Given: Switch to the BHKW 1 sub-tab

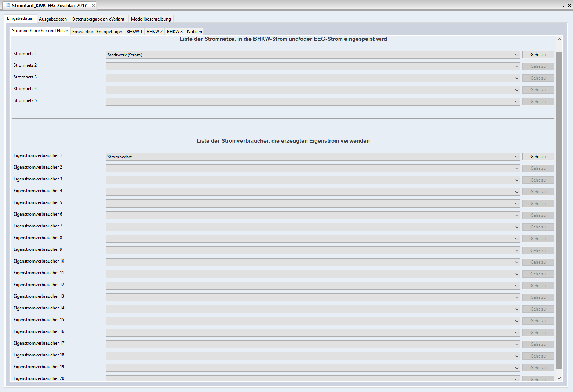Looking at the screenshot, I should pyautogui.click(x=134, y=32).
